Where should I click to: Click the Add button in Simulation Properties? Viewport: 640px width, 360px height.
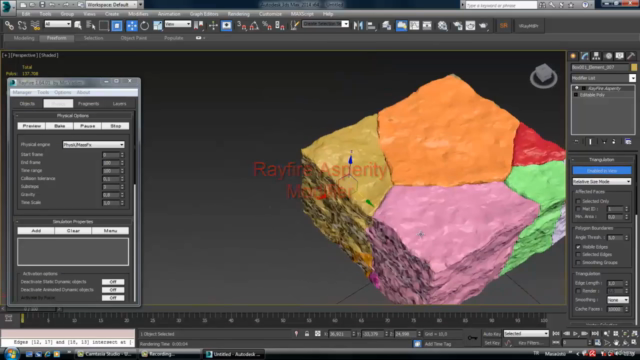(x=36, y=231)
